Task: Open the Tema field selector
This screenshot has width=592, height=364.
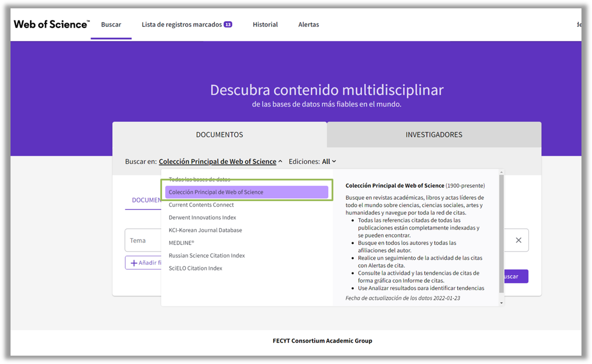Action: (x=143, y=240)
